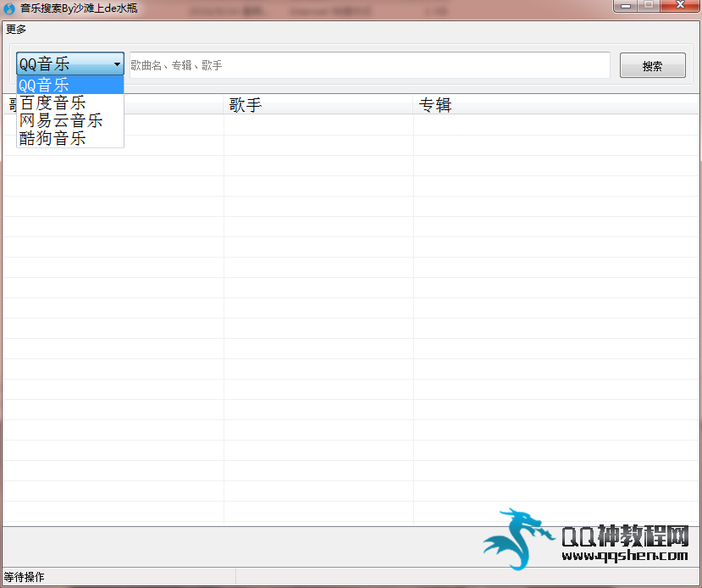Select 酷狗音乐 as the music source
702x588 pixels.
pyautogui.click(x=70, y=138)
